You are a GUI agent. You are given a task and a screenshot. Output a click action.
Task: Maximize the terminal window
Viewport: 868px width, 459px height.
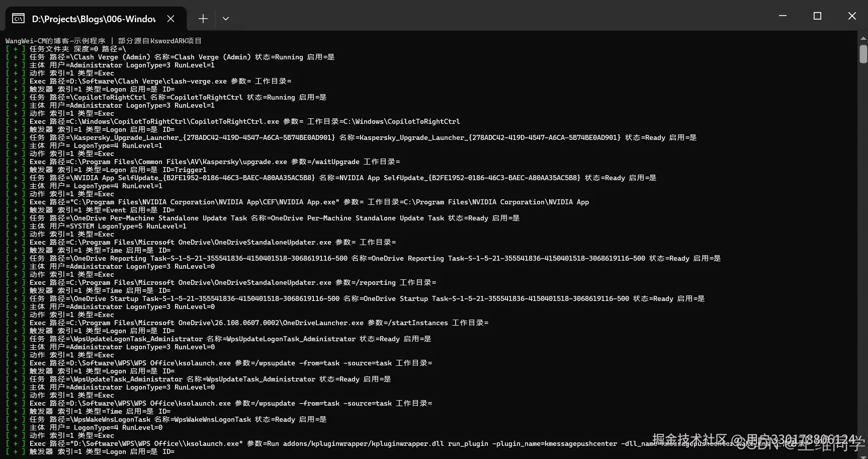(x=817, y=16)
